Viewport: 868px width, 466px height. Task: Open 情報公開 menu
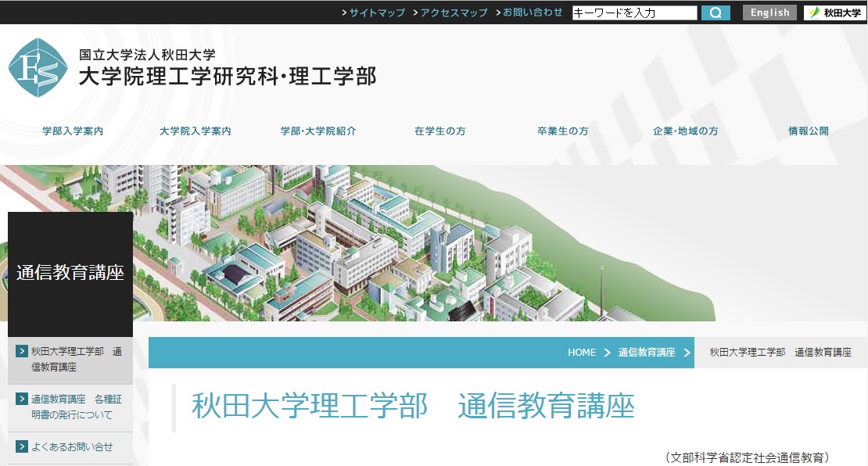click(809, 131)
